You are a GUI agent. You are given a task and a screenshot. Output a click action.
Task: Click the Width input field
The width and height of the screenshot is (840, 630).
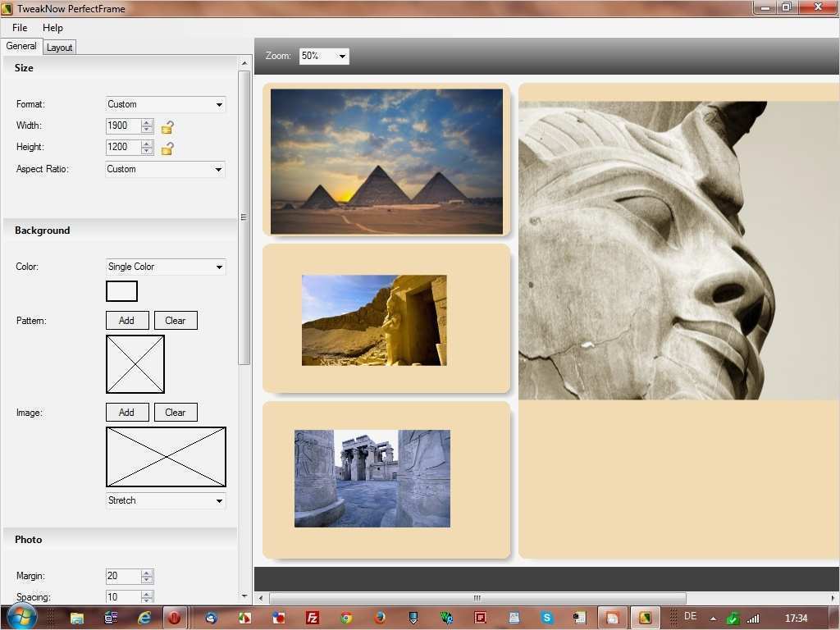click(123, 126)
